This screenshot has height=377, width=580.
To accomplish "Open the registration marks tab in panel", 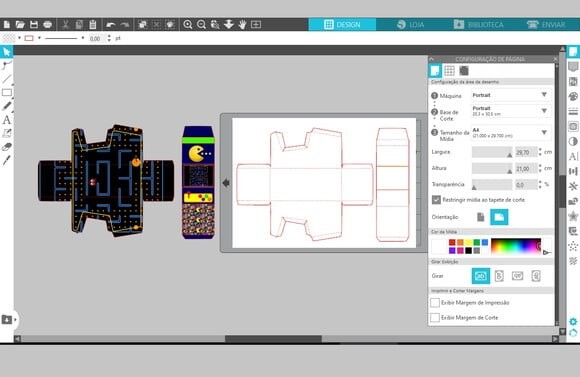I will coord(464,71).
